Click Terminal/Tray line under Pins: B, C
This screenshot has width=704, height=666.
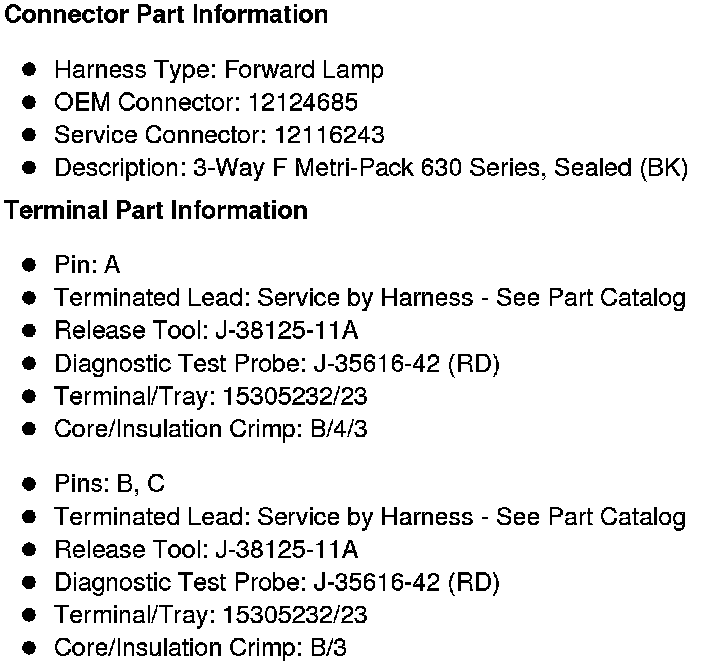[x=211, y=615]
